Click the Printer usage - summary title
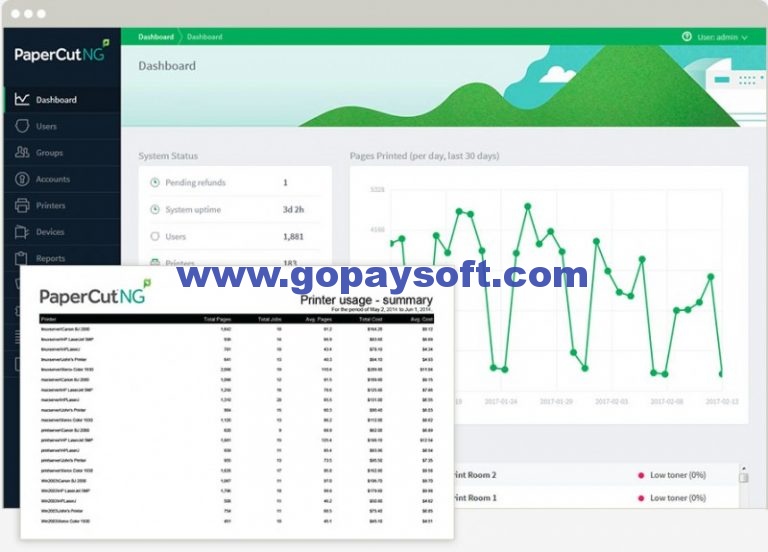This screenshot has width=768, height=552. pos(366,300)
